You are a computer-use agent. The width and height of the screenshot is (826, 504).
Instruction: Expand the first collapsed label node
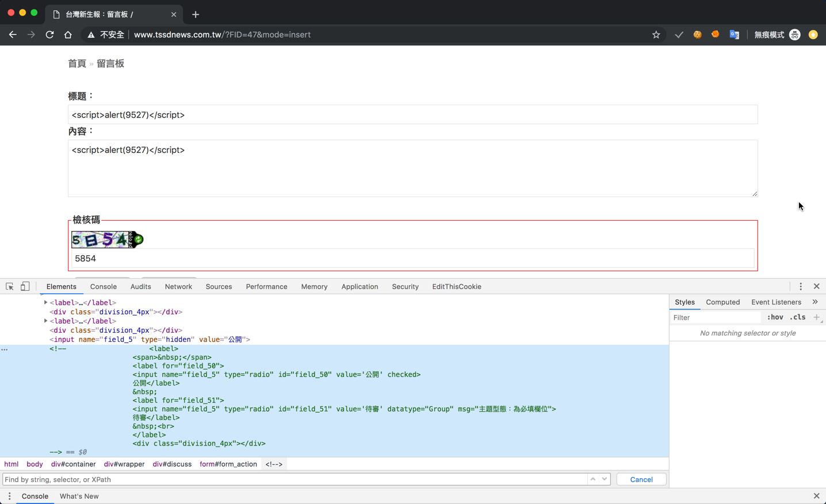click(45, 302)
